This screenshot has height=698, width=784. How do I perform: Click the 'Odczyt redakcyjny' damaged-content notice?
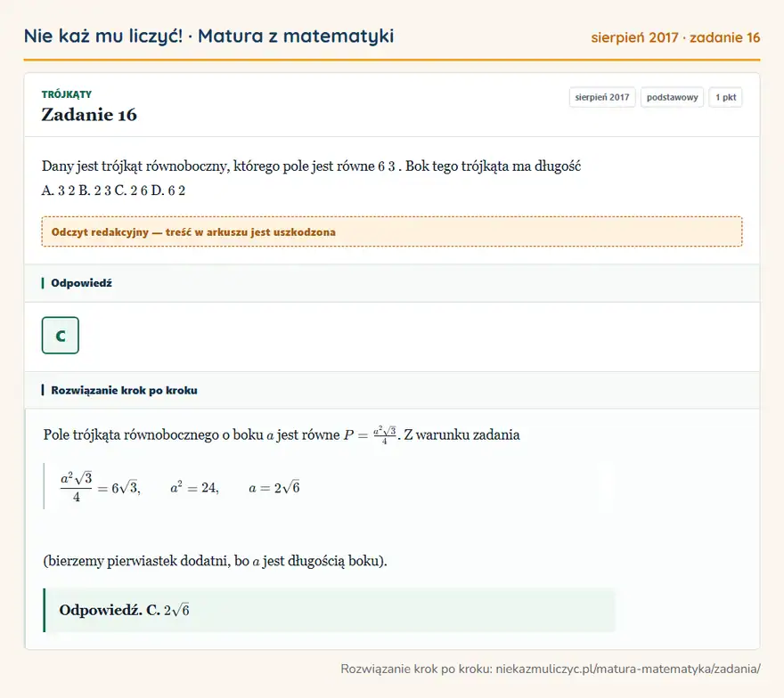[x=392, y=231]
